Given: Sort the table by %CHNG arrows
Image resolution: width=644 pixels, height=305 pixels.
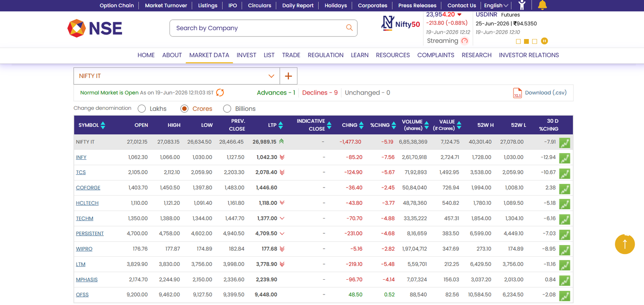Looking at the screenshot, I should click(394, 125).
